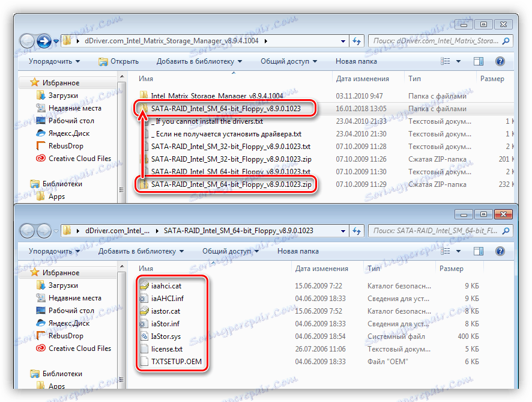Open Help in the top window
This screenshot has height=402, width=532.
pyautogui.click(x=500, y=61)
